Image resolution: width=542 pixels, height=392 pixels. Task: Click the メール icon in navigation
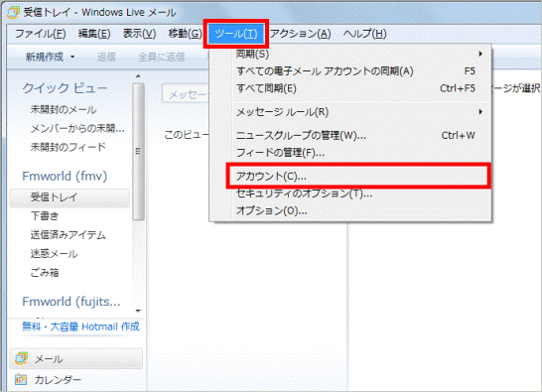22,358
